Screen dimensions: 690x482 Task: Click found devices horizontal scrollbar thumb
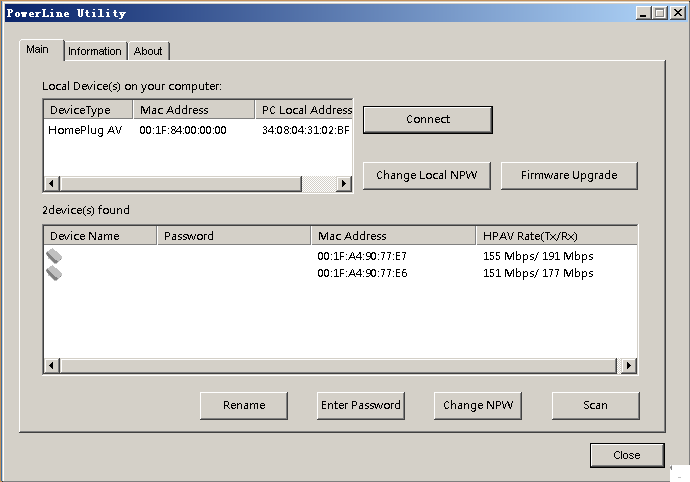point(339,365)
